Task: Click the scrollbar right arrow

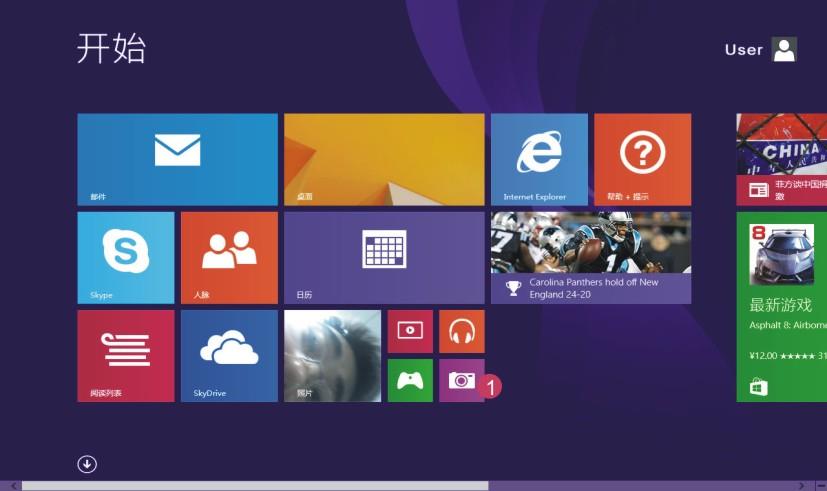Action: [801, 486]
